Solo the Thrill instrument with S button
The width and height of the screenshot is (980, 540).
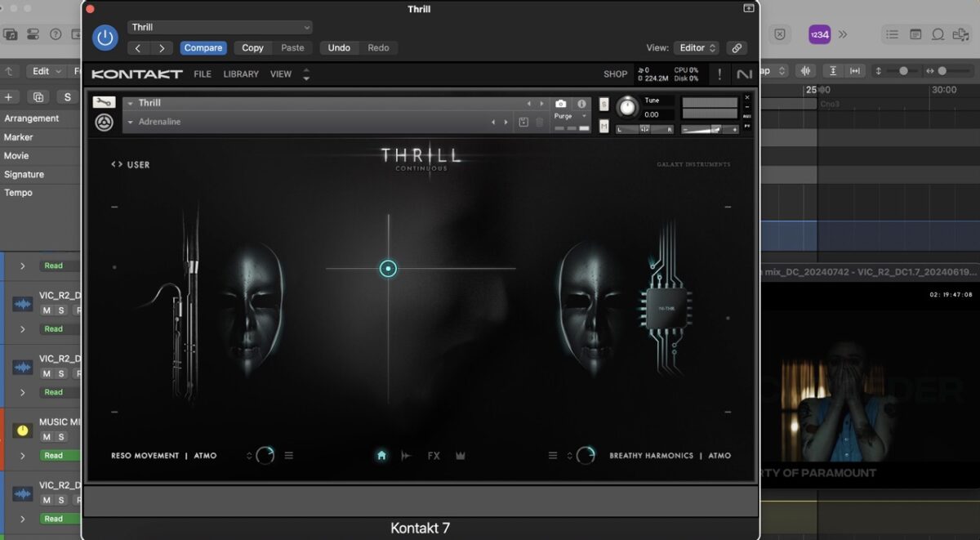point(604,104)
